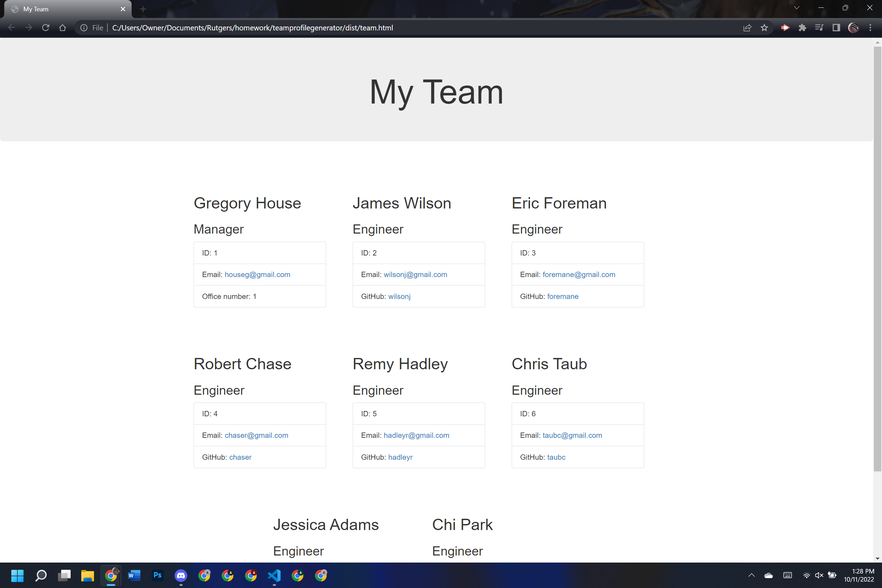Open Microsoft Word from the taskbar
The height and width of the screenshot is (588, 882).
(134, 575)
